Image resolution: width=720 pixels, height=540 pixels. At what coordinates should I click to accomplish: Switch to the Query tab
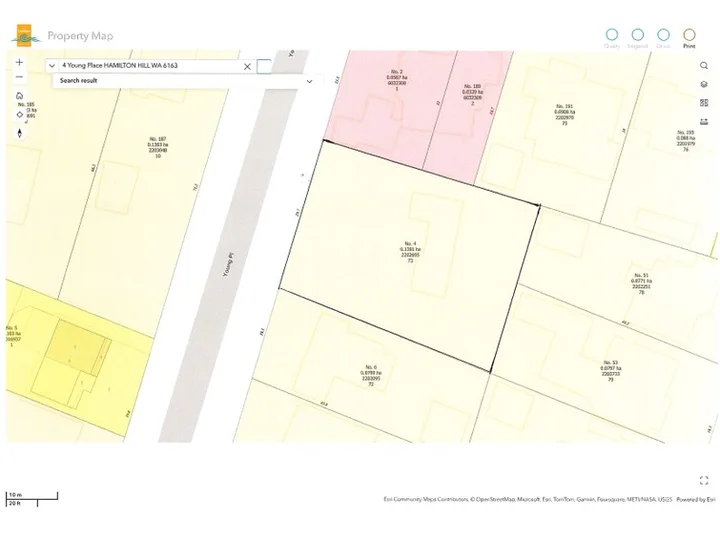[612, 38]
